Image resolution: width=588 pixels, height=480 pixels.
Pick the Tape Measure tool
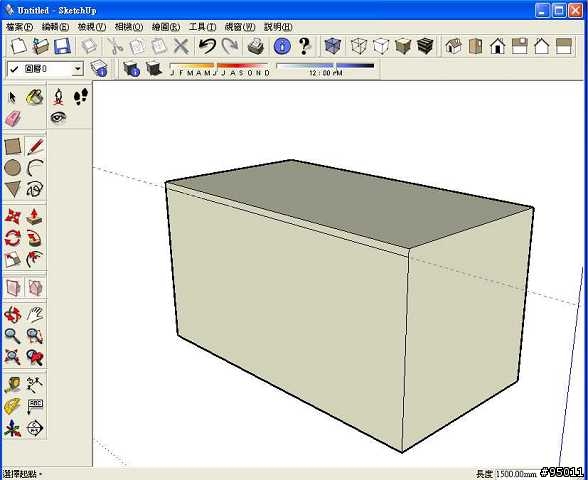pos(12,385)
